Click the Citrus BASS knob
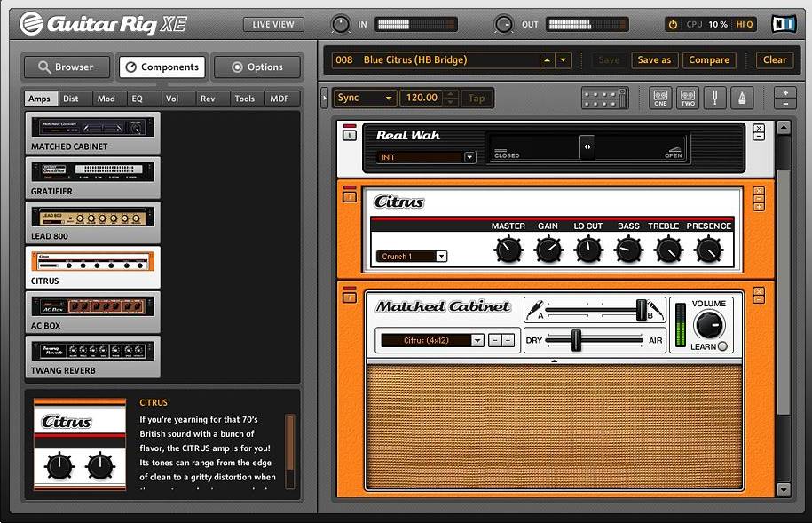Screen dimensions: 812x523 (628, 250)
